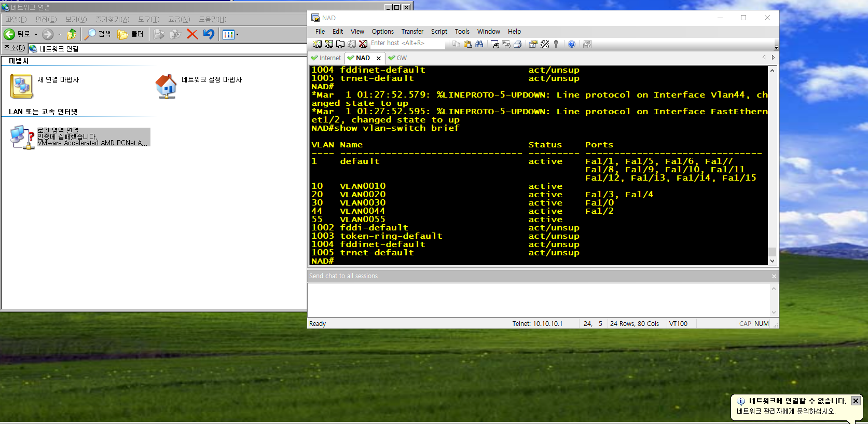Expand the Views dropdown in Network Connections

pos(237,34)
